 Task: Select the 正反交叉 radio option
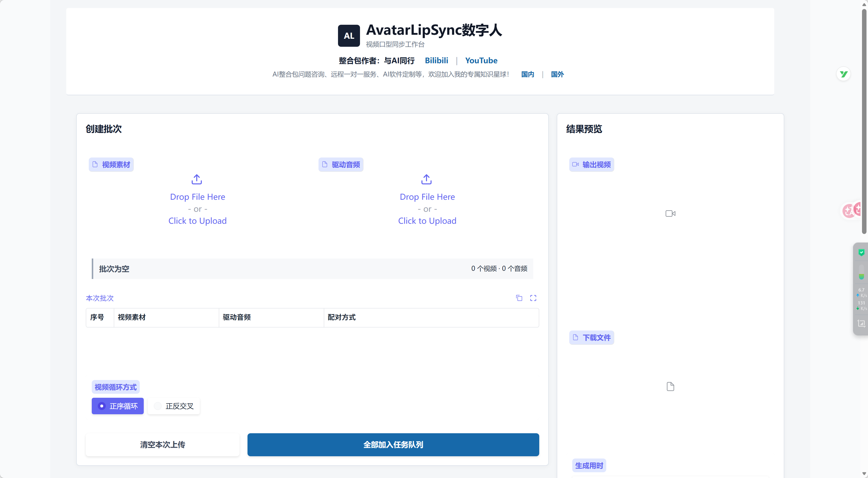[173, 406]
